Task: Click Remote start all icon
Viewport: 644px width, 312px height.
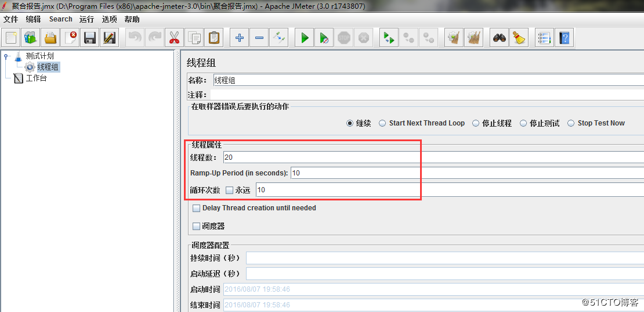Action: (x=389, y=38)
